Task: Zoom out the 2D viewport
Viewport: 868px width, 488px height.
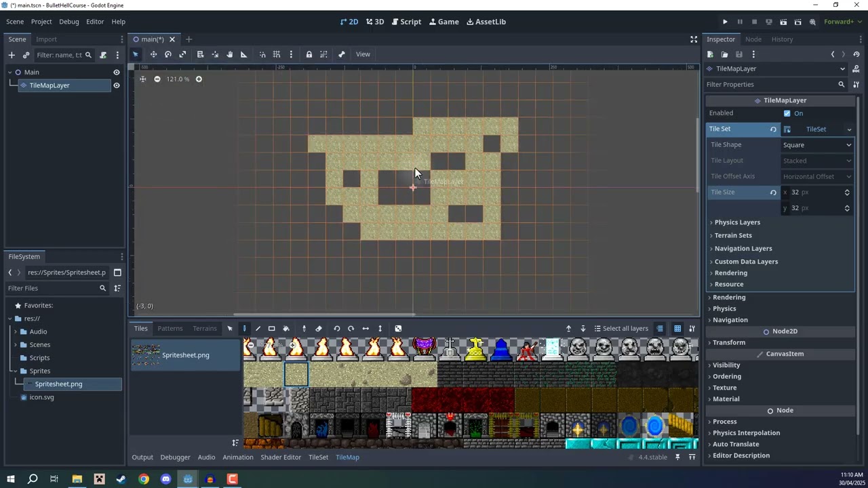Action: pos(157,79)
